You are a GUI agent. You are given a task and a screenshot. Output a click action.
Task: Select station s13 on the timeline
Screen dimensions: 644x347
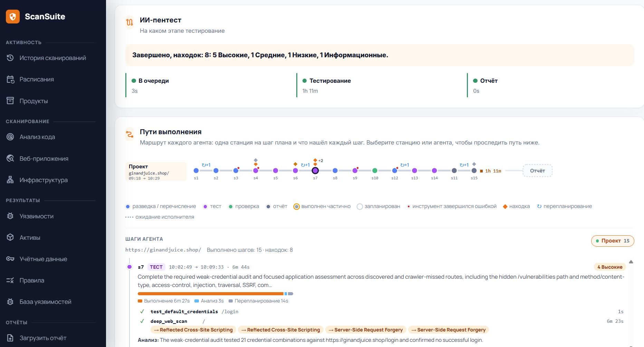coord(414,170)
